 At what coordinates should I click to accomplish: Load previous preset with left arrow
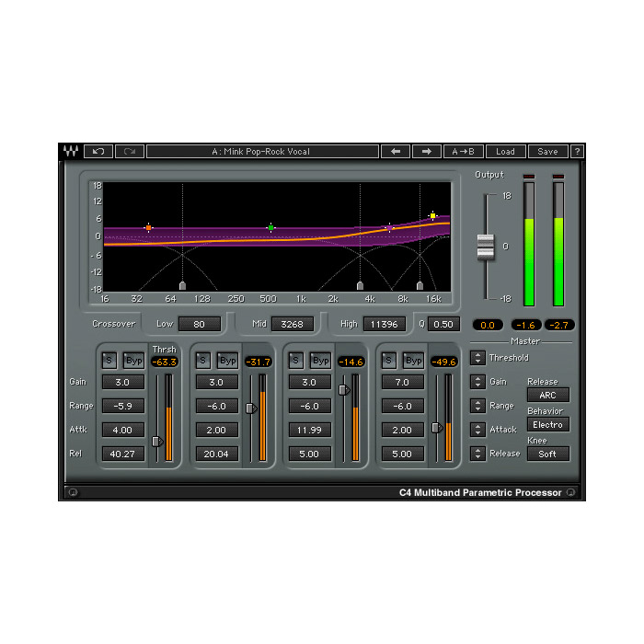point(396,151)
